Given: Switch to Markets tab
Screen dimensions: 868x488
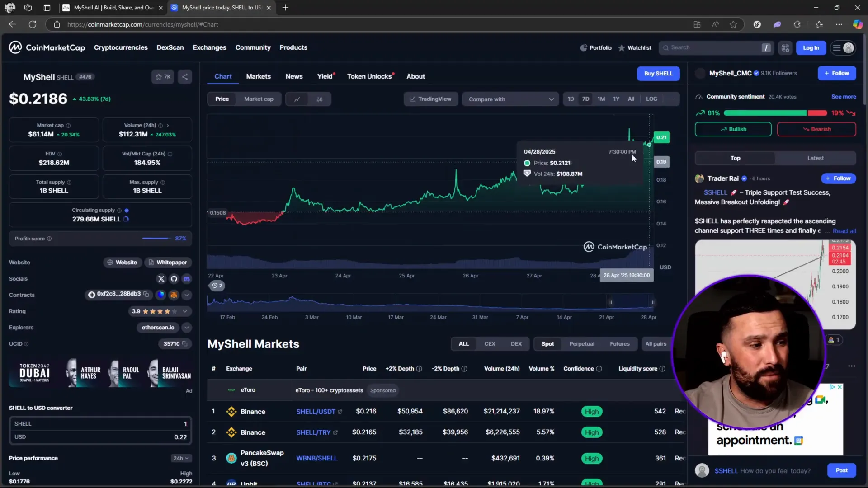Looking at the screenshot, I should pos(259,76).
